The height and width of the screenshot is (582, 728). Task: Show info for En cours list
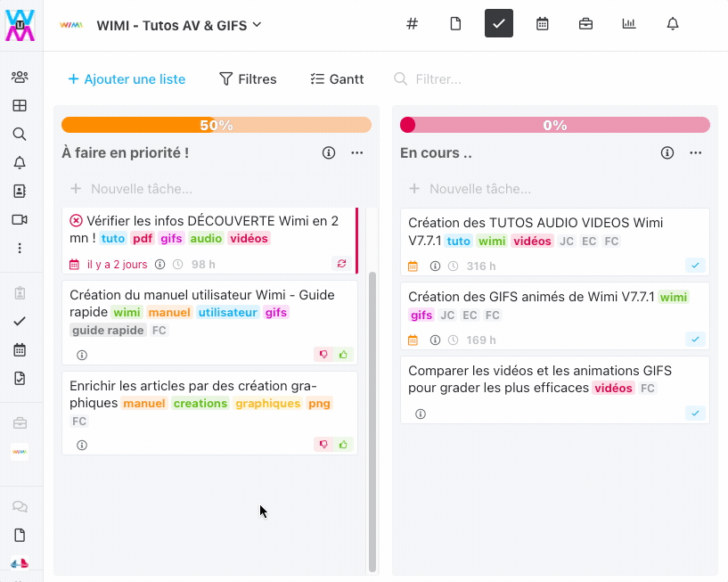click(667, 152)
